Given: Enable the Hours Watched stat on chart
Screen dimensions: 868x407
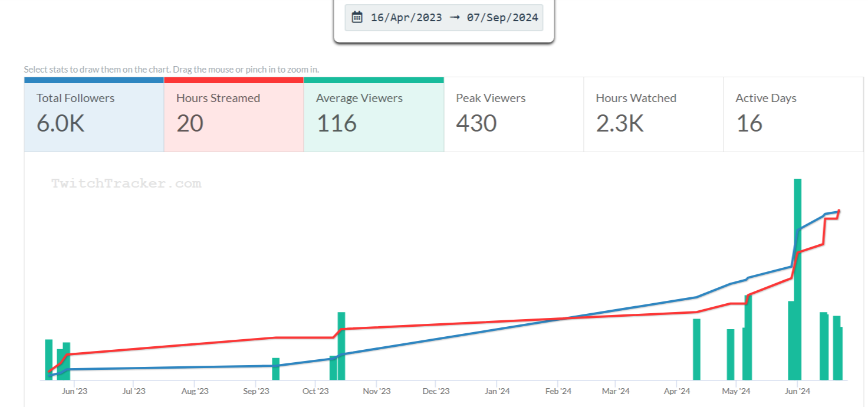Looking at the screenshot, I should (x=653, y=114).
